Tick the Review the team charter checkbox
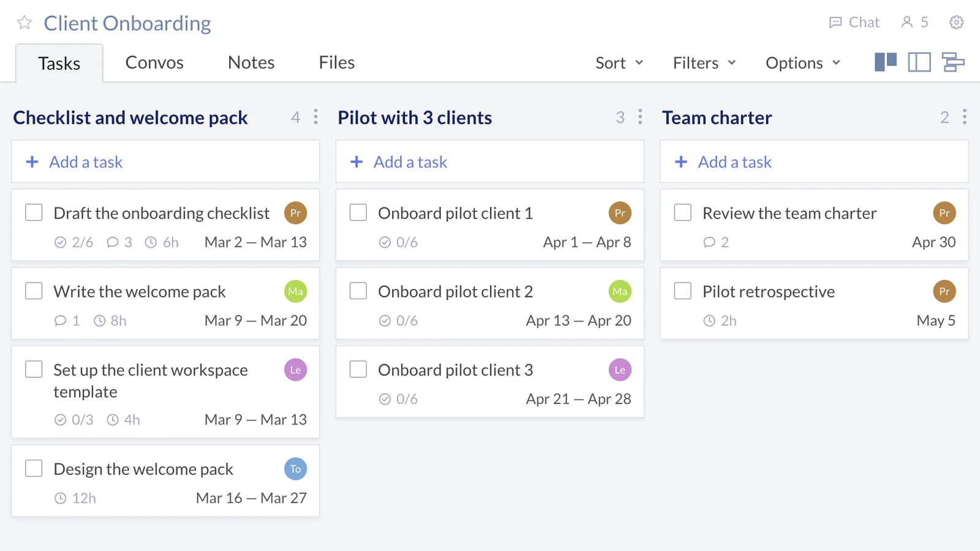Image resolution: width=980 pixels, height=551 pixels. pyautogui.click(x=683, y=212)
